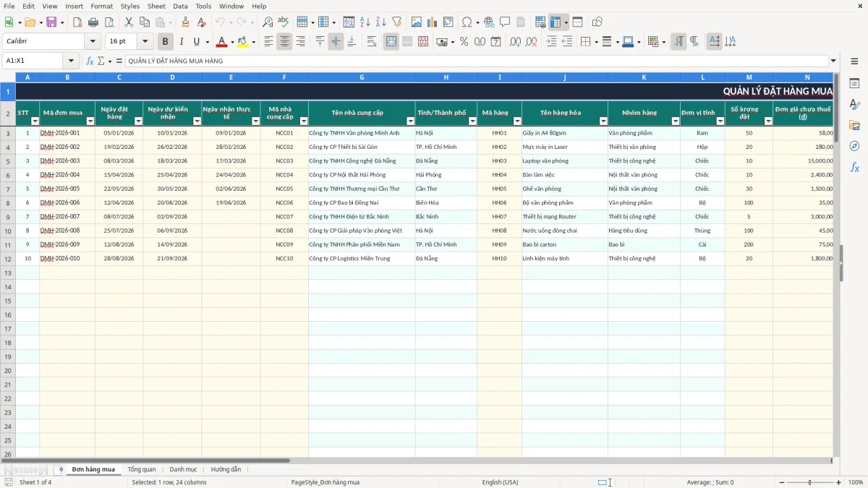Viewport: 868px width, 488px height.
Task: Click the 100% zoom level
Action: [x=856, y=482]
